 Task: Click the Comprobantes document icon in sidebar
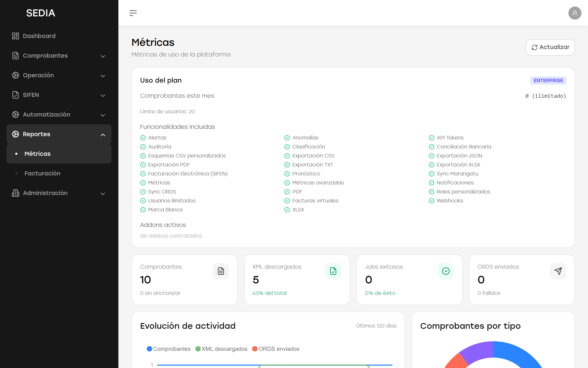coord(15,55)
